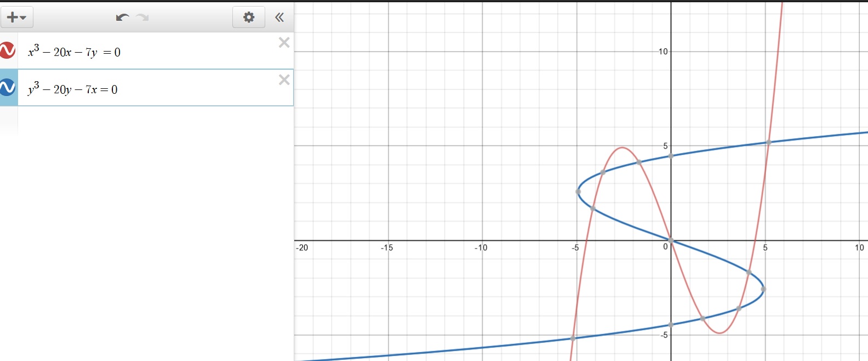Open the graph settings gear
Screen dimensions: 868x361
(x=249, y=18)
